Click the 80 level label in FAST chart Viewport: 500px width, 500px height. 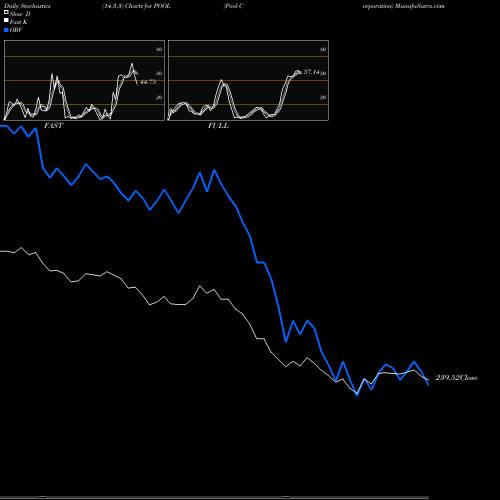pyautogui.click(x=159, y=49)
